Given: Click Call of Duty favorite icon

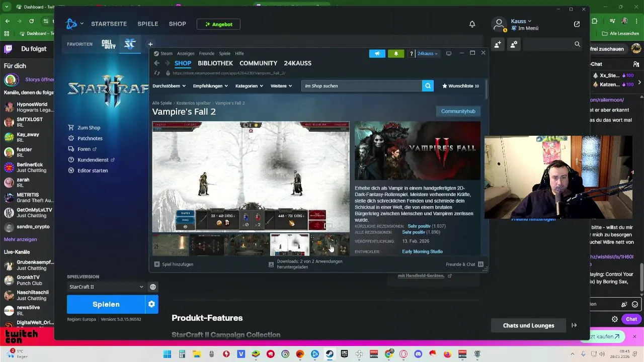Looking at the screenshot, I should coord(109,44).
